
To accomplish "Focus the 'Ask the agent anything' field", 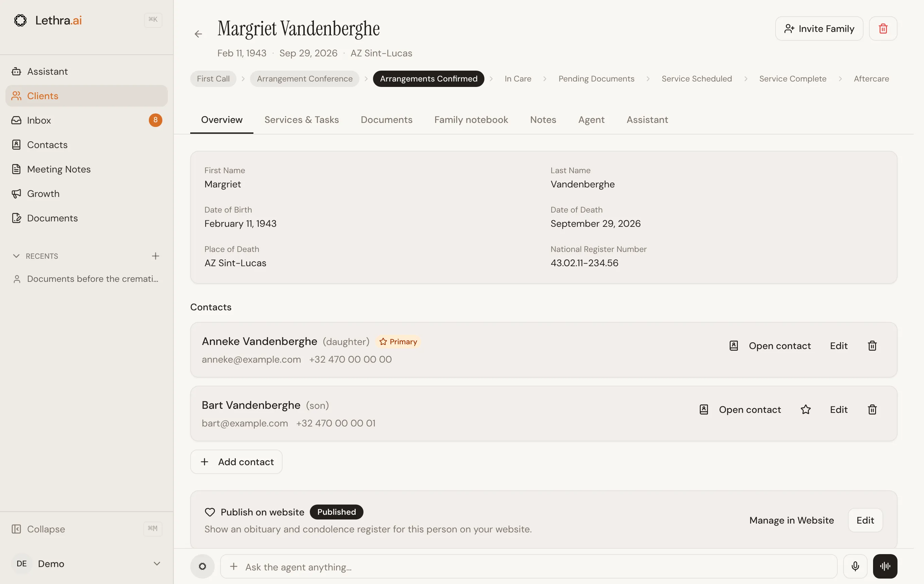I will pos(529,567).
